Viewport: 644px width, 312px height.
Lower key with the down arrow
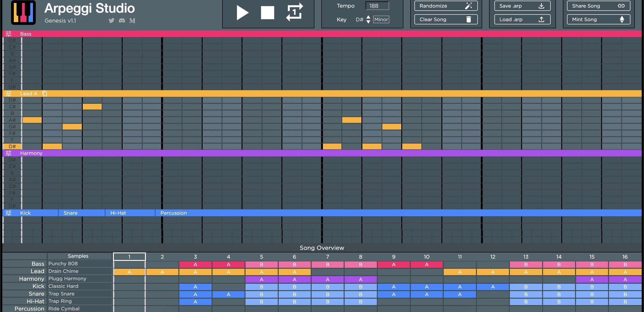pos(368,22)
